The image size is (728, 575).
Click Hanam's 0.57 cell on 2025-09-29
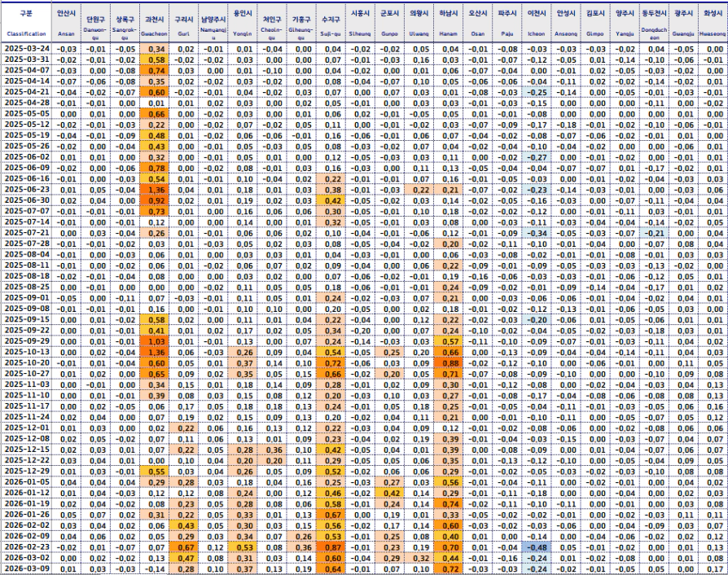pos(448,341)
